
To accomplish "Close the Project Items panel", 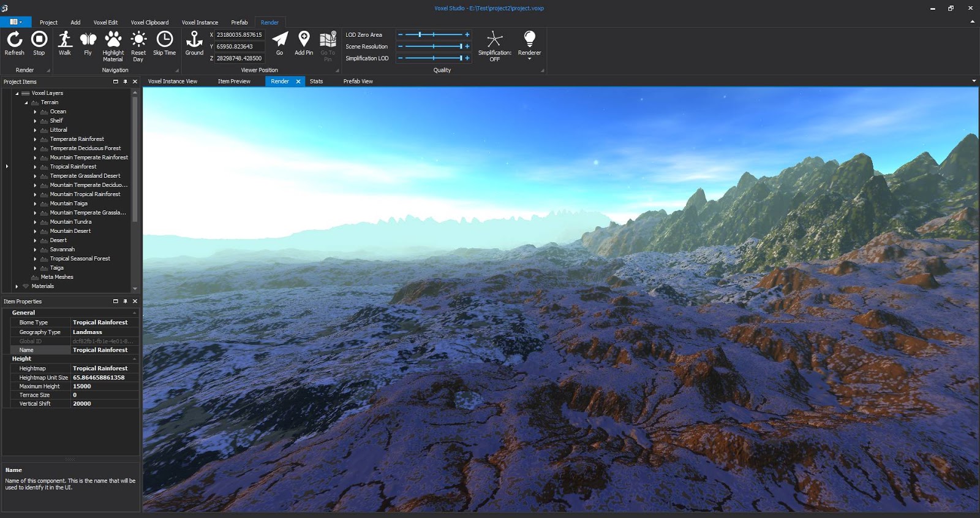I will (135, 82).
